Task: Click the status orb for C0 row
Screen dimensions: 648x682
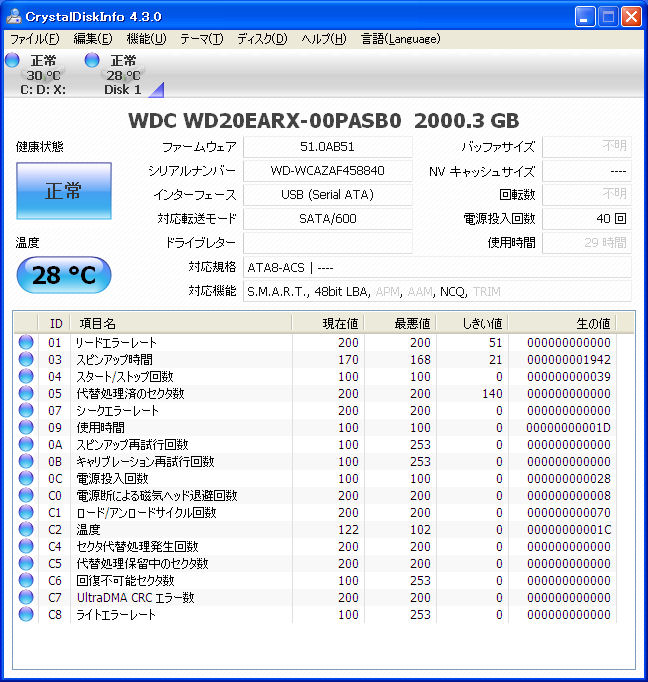Action: point(26,495)
